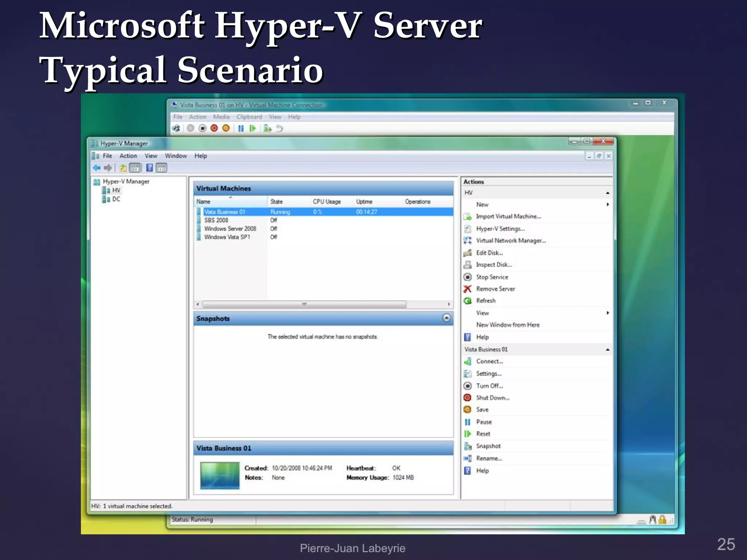Open Help menu in Hyper-V Manager
The image size is (747, 560).
tap(201, 156)
